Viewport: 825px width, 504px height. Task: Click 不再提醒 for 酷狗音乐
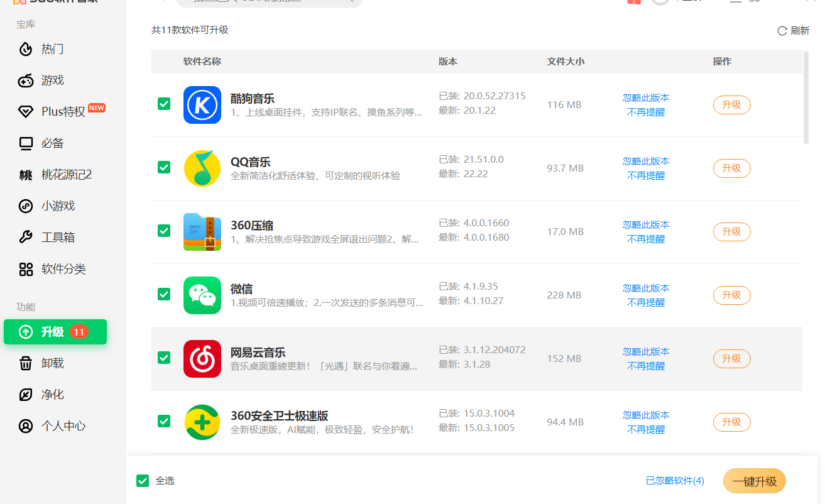click(646, 112)
